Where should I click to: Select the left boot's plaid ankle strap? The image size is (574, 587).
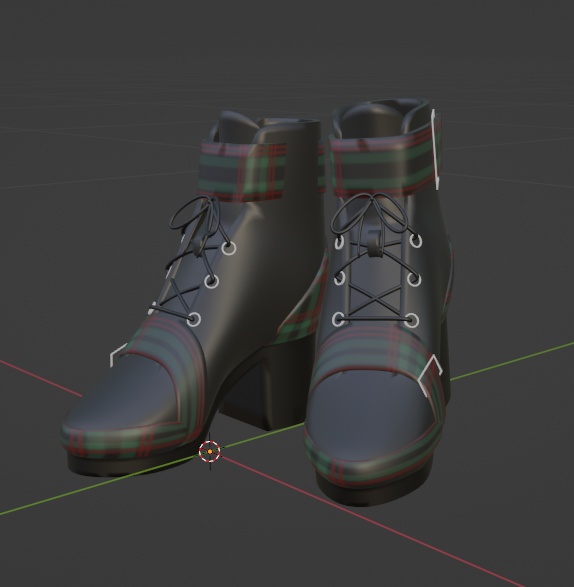242,171
